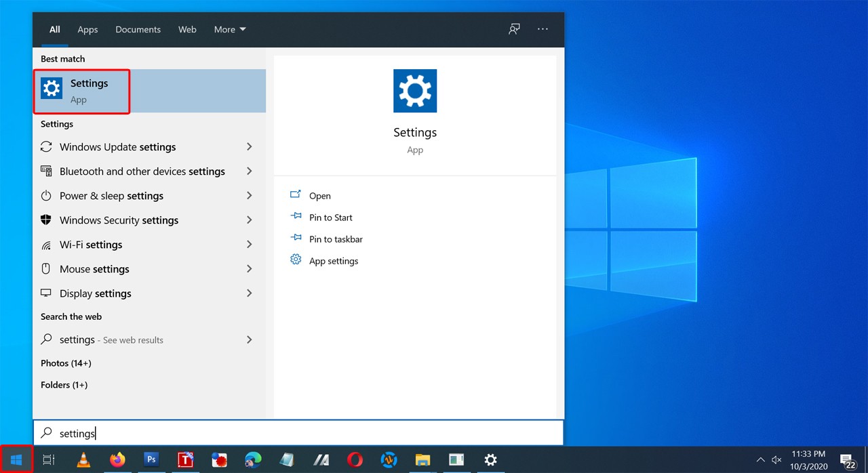Expand Mouse settings arrow
This screenshot has height=473, width=868.
coord(250,269)
